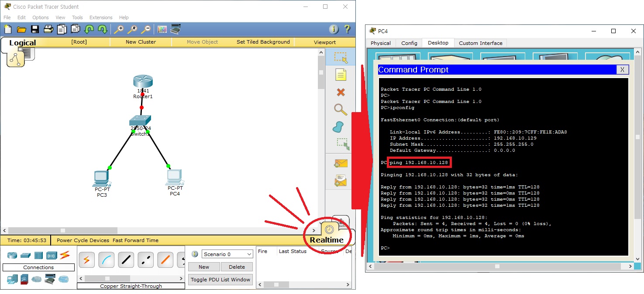
Task: Click the New Cluster button
Action: pos(141,42)
